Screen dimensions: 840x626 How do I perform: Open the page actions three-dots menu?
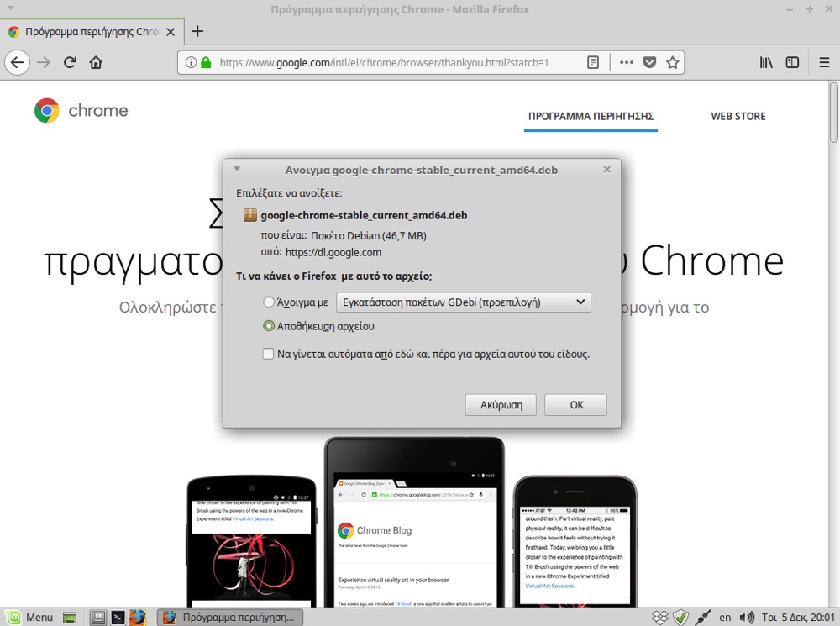click(627, 63)
